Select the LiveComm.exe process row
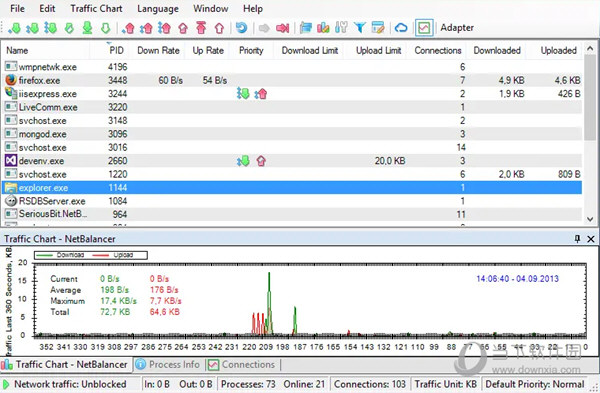Screen dimensions: 600x393 pyautogui.click(x=292, y=107)
